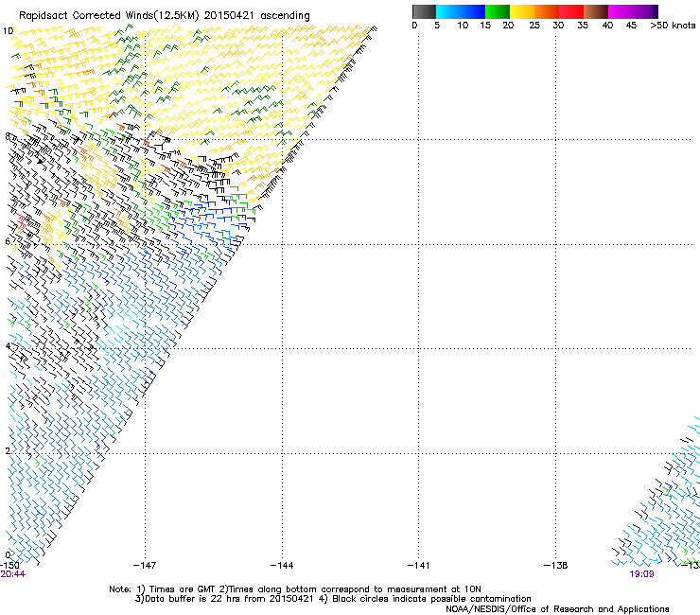Click the gray 0-5 knots color swatch

pyautogui.click(x=424, y=11)
